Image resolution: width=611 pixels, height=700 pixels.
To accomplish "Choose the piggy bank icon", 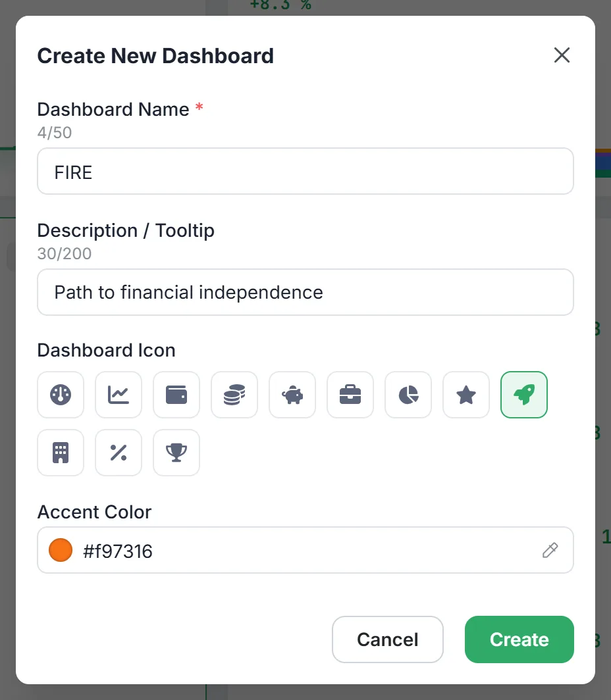I will pos(292,395).
